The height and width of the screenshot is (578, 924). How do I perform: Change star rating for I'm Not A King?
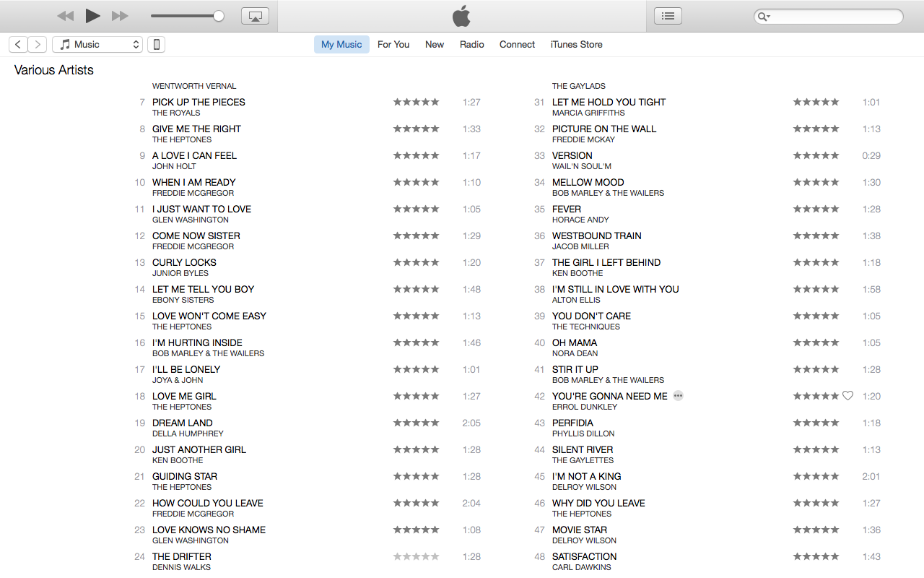[x=816, y=476]
